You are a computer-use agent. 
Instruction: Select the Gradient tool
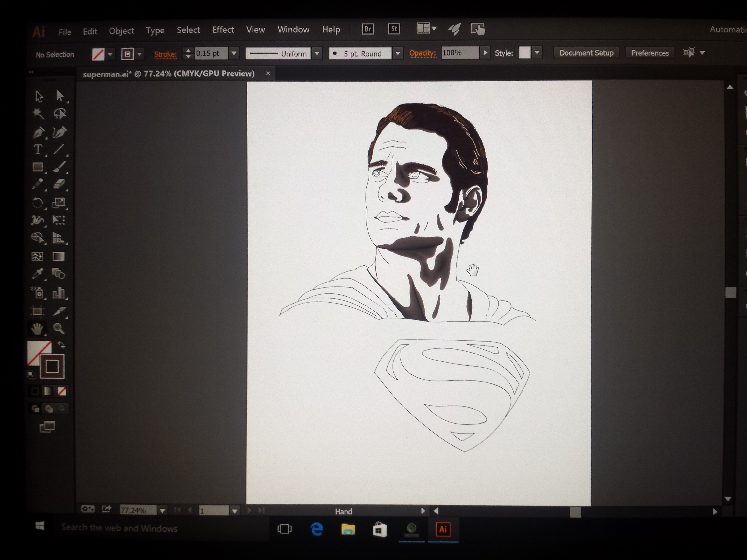click(x=58, y=256)
